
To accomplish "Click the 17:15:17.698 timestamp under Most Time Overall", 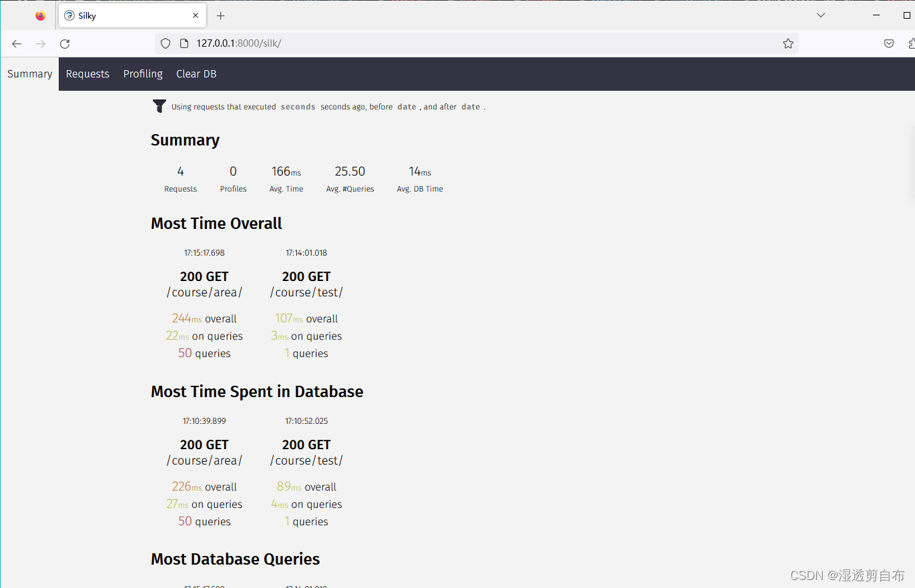I will [204, 253].
